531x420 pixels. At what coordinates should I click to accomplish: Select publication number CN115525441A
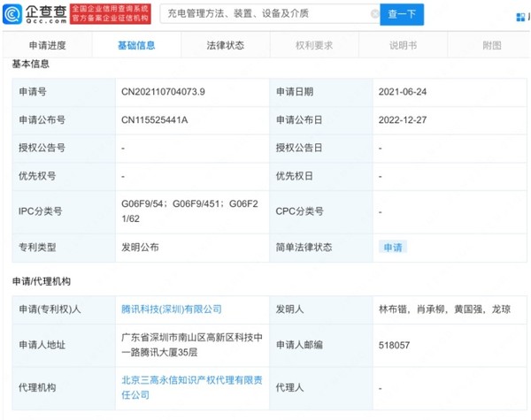(x=154, y=119)
